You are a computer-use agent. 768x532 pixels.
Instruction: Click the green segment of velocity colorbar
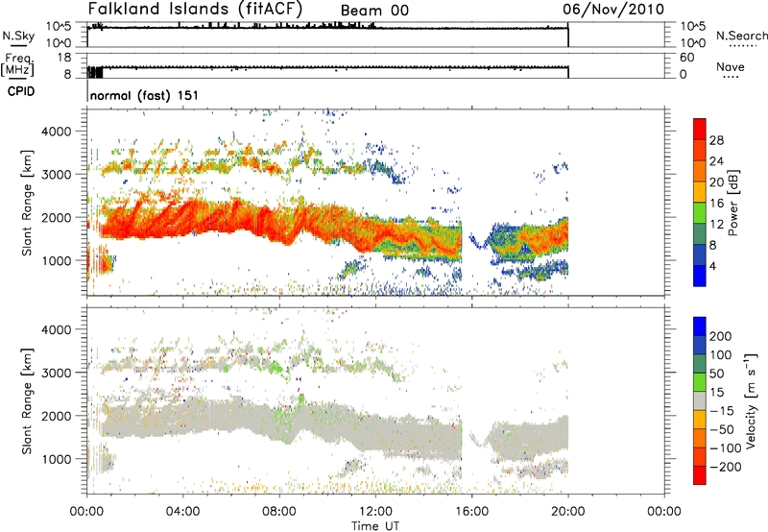click(x=700, y=382)
